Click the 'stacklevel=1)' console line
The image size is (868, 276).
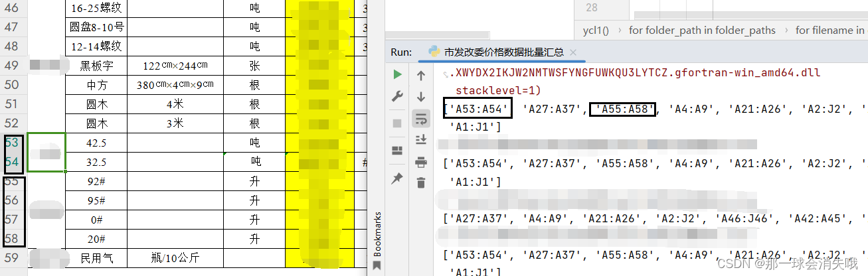click(499, 90)
